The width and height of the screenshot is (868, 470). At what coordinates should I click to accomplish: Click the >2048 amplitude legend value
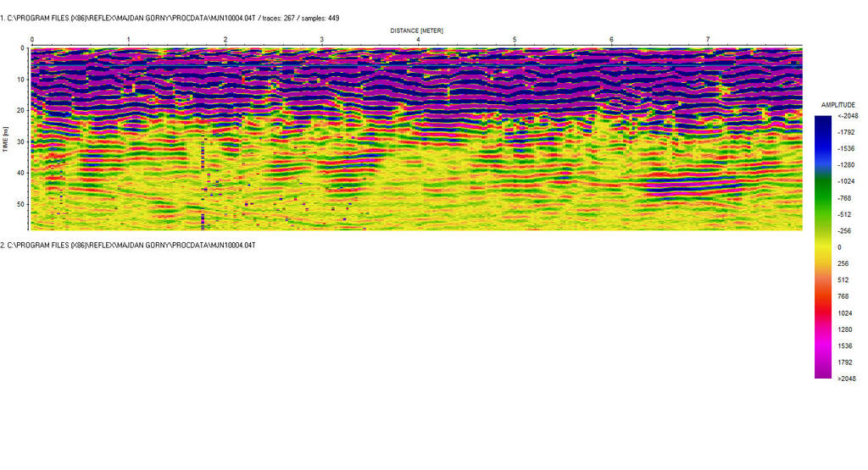click(845, 379)
